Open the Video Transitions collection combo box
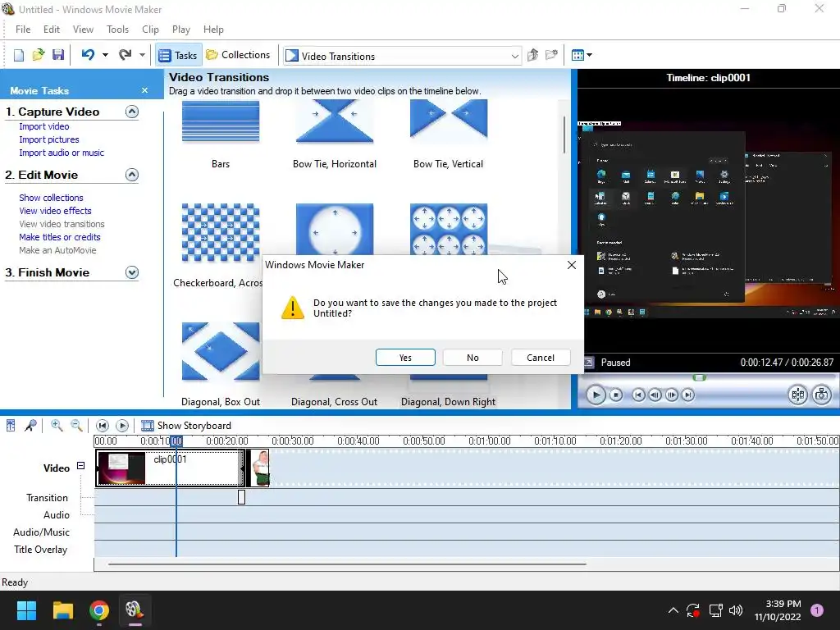This screenshot has height=630, width=840. pyautogui.click(x=402, y=56)
